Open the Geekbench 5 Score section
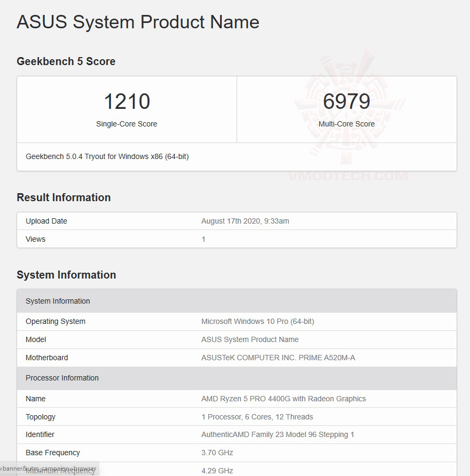 [66, 61]
